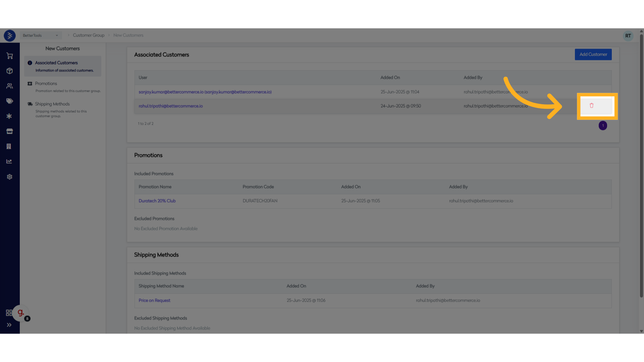Open the Duratech 20% Club promotion link
644x362 pixels.
coord(157,201)
